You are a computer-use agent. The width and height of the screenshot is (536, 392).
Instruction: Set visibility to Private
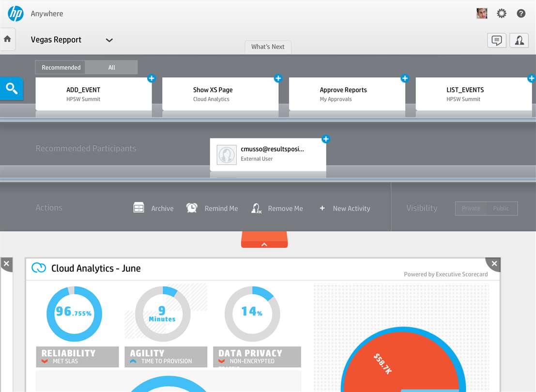pyautogui.click(x=471, y=209)
